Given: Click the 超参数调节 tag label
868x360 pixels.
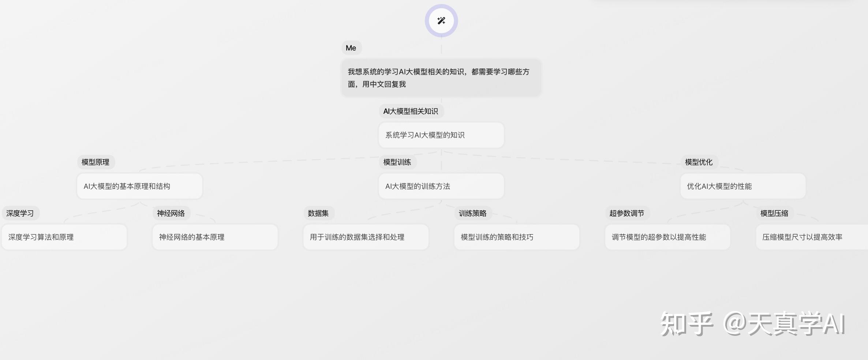Looking at the screenshot, I should [x=628, y=213].
